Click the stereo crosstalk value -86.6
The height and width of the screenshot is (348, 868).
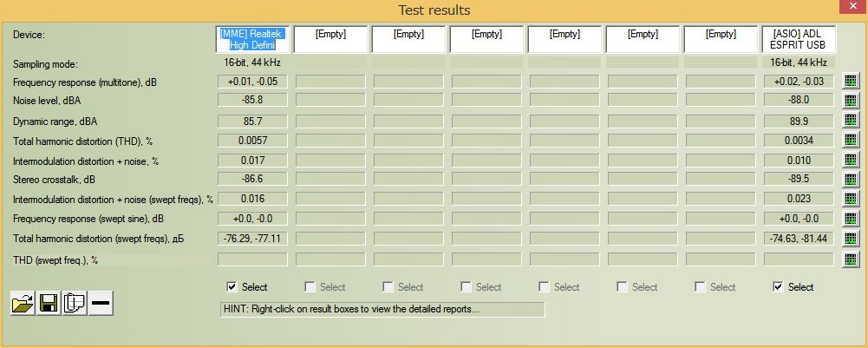click(252, 180)
